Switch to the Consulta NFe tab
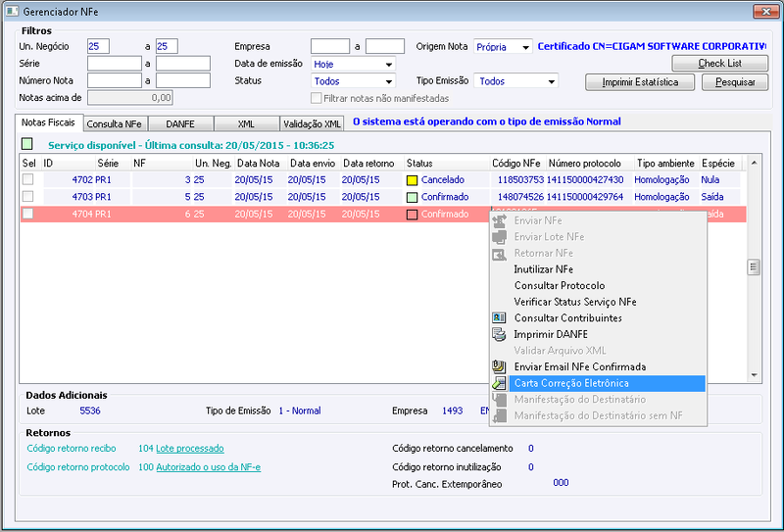This screenshot has height=532, width=784. (x=115, y=124)
